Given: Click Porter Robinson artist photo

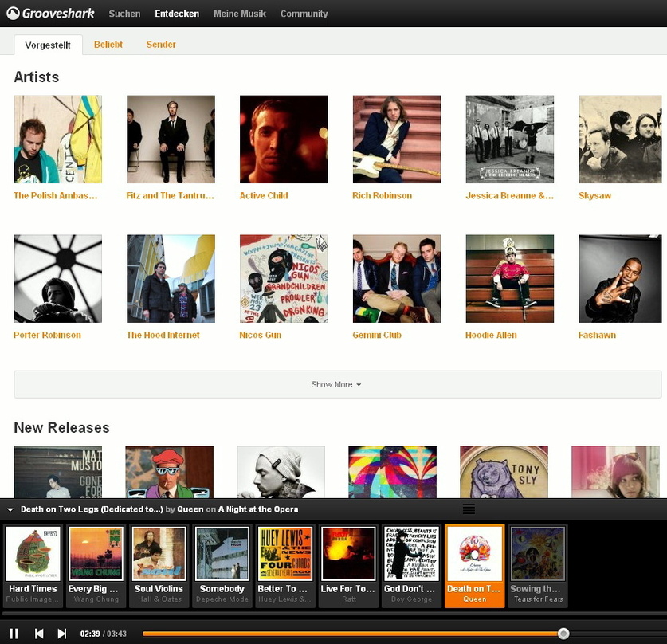Looking at the screenshot, I should click(x=58, y=279).
